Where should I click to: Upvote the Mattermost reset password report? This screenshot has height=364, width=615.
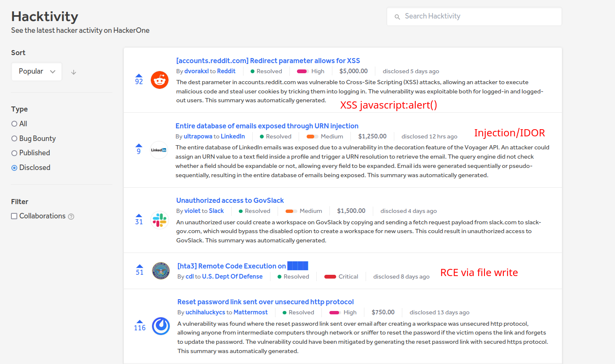(x=140, y=321)
